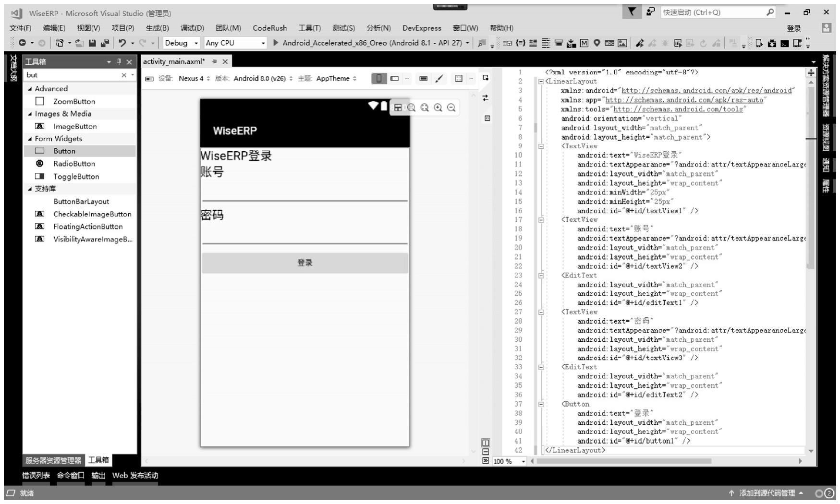Click 登录 sign-in link at top right
The width and height of the screenshot is (840, 504).
pos(794,28)
